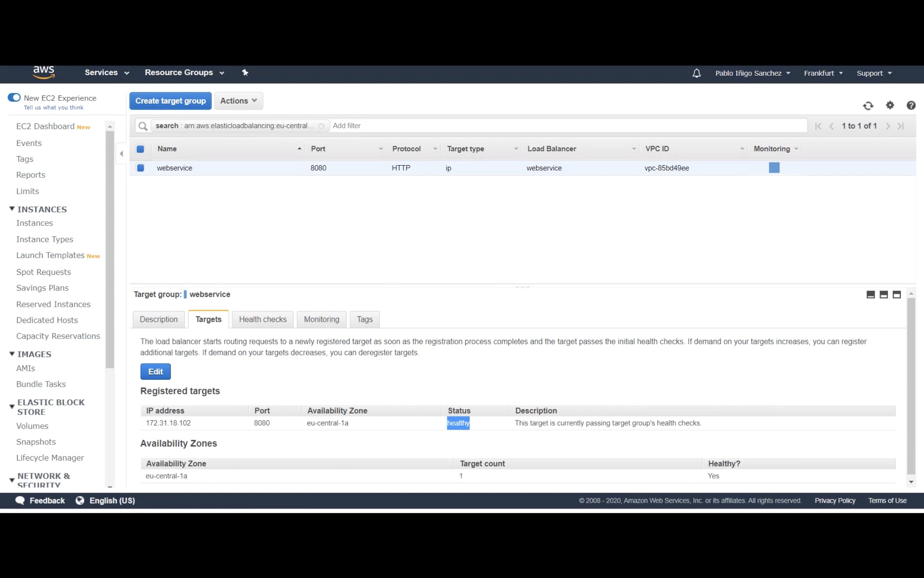Open the Protocol column filter arrow
924x578 pixels.
(435, 149)
